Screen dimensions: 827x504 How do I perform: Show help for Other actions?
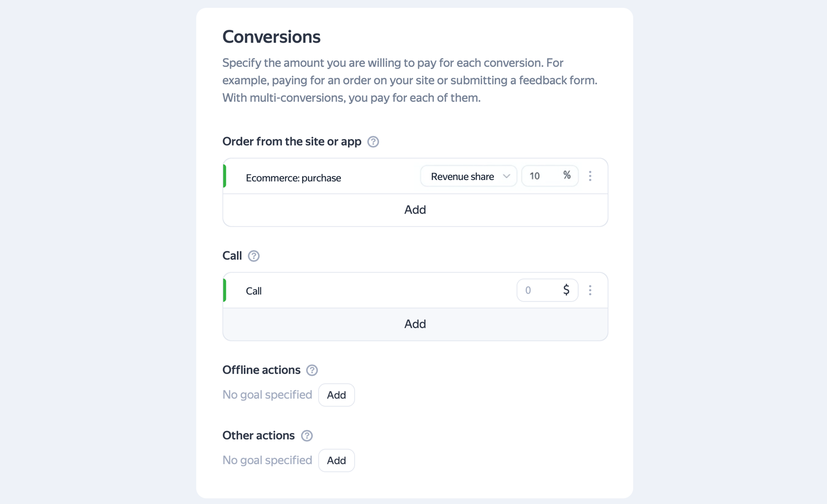[x=307, y=436]
